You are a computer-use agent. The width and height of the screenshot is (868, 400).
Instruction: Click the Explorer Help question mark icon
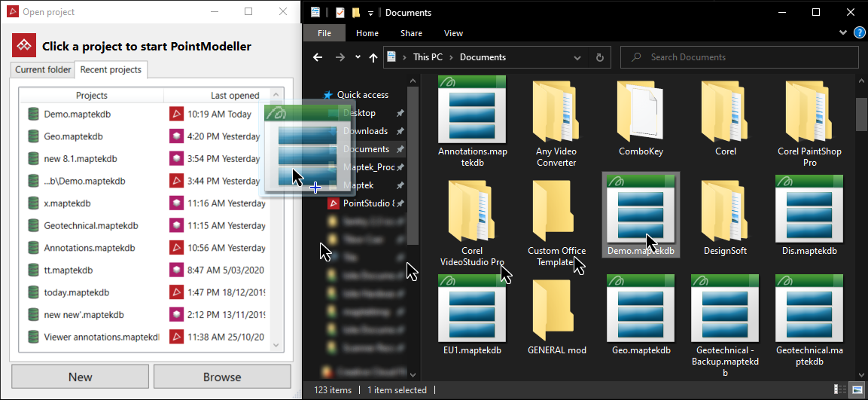pyautogui.click(x=857, y=33)
